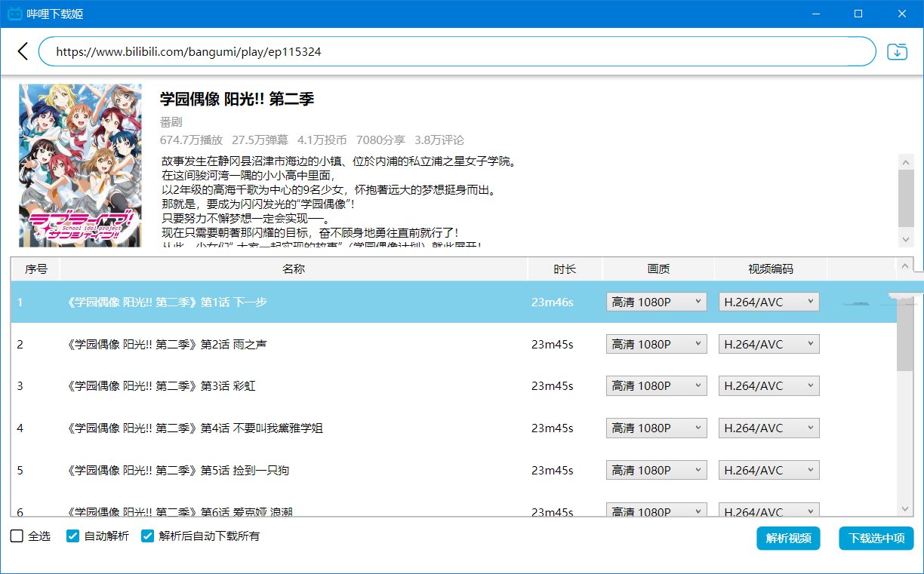Click the 下载选中项 button
This screenshot has width=924, height=574.
point(876,539)
